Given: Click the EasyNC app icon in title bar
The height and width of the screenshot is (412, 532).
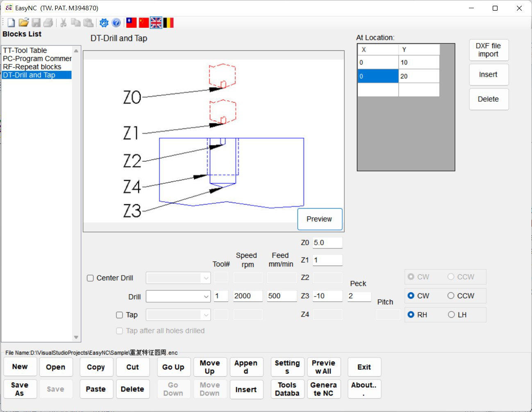Looking at the screenshot, I should pyautogui.click(x=9, y=8).
